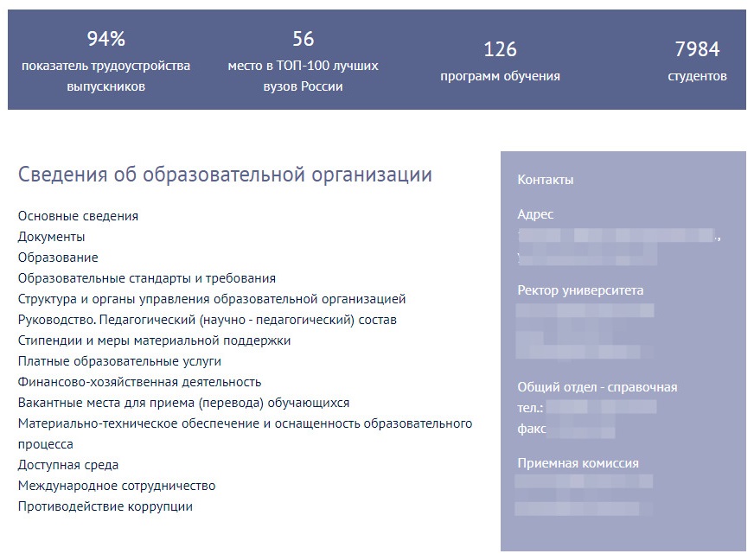Select Структура и органы управления link
Viewport: 754px width, 560px height.
(x=212, y=299)
